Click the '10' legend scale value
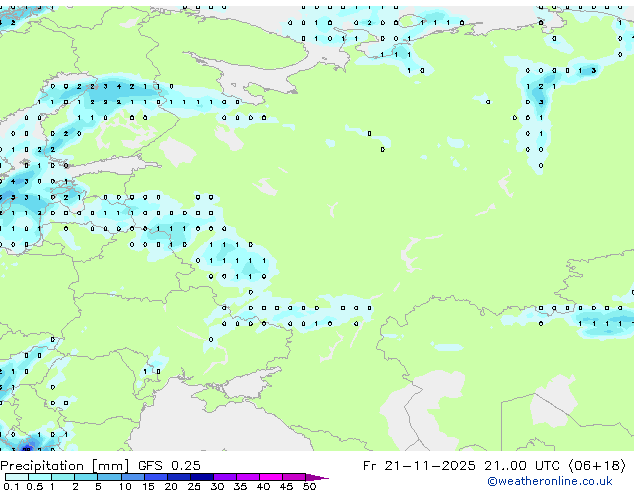The height and width of the screenshot is (490, 634). (x=125, y=486)
